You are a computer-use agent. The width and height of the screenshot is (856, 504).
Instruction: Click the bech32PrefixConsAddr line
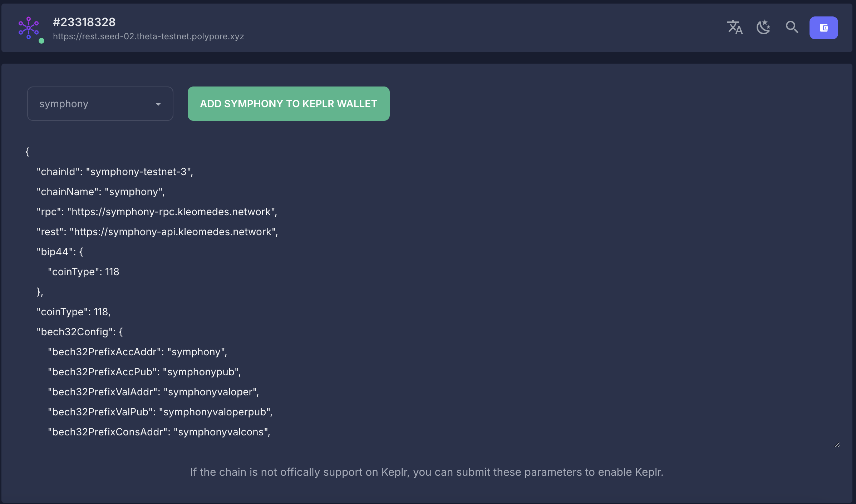point(159,432)
